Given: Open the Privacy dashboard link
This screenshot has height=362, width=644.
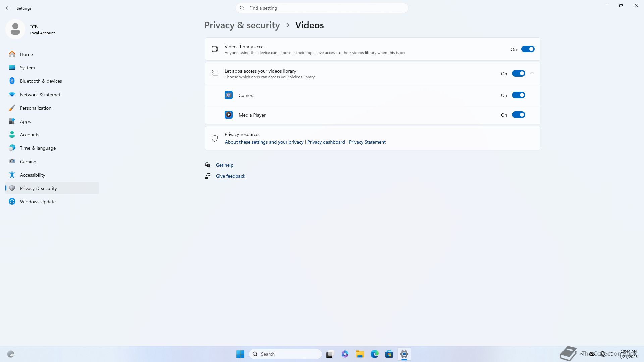Looking at the screenshot, I should [326, 142].
